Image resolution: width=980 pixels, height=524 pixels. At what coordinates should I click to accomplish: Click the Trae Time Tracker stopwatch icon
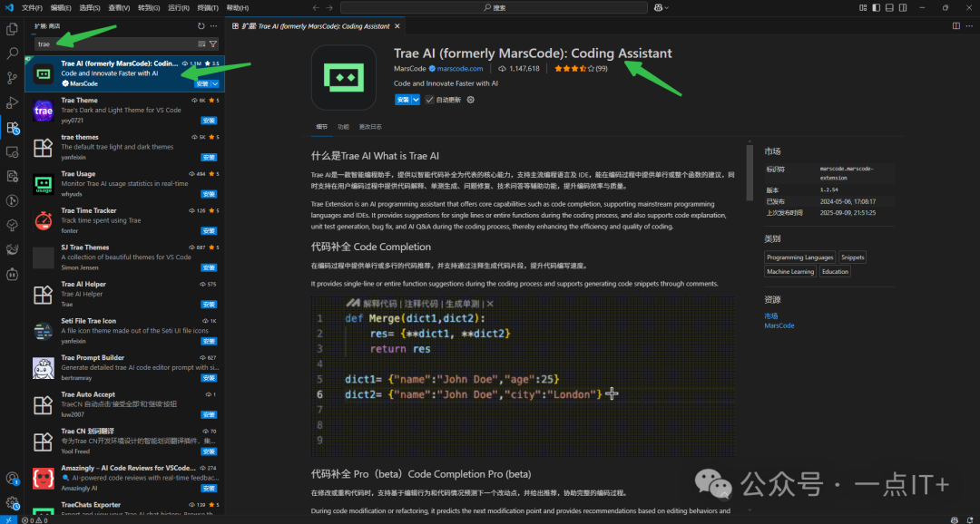point(44,220)
